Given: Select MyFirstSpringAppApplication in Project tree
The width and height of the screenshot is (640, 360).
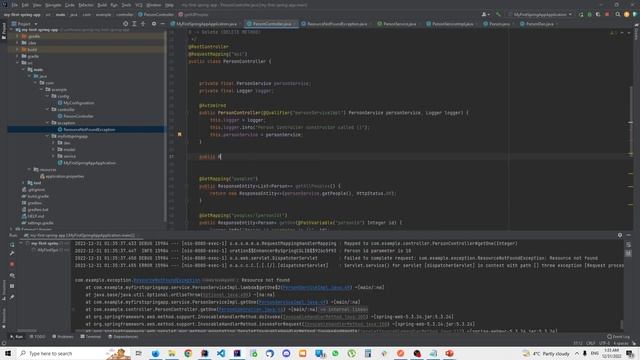Looking at the screenshot, I should [87, 163].
